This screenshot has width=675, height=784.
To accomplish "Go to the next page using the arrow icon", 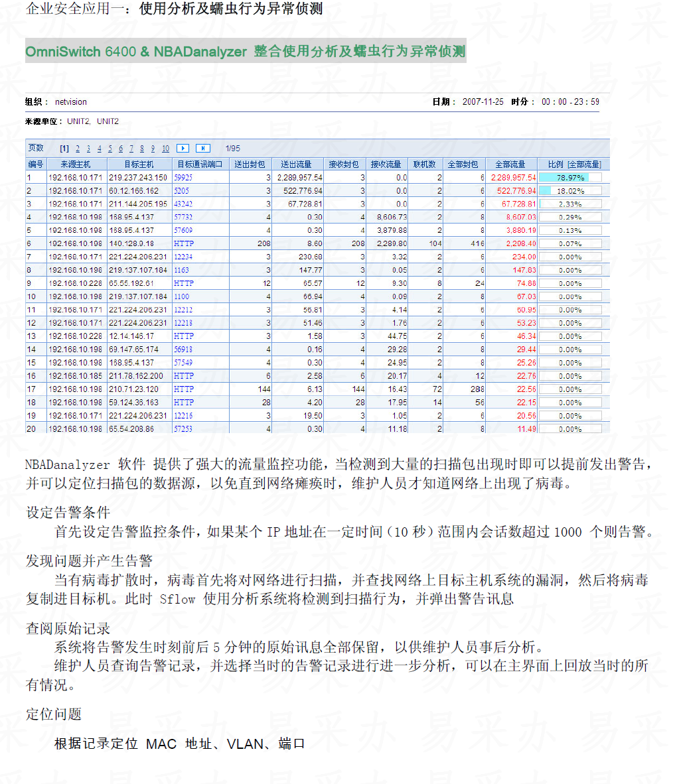I will [x=183, y=149].
